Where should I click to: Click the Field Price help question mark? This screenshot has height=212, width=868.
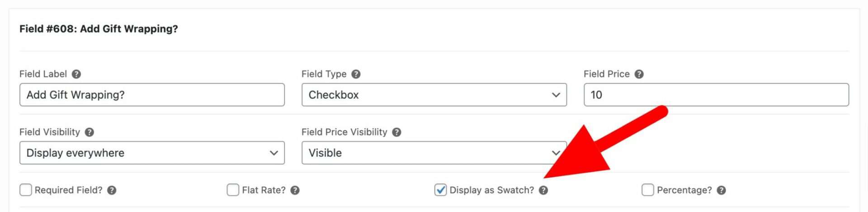pos(639,74)
